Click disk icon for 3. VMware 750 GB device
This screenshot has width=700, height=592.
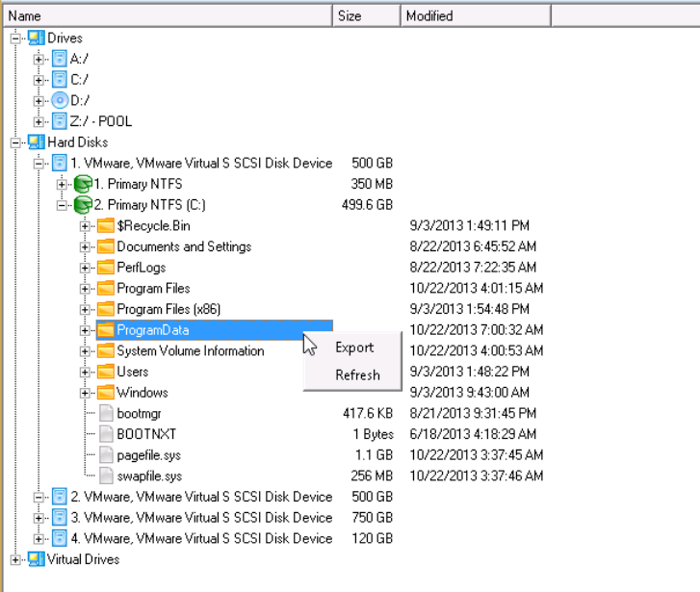pyautogui.click(x=59, y=518)
